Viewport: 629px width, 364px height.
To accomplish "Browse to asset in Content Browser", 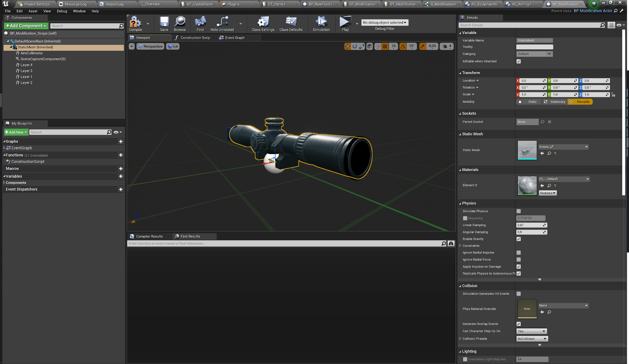I will (x=180, y=24).
